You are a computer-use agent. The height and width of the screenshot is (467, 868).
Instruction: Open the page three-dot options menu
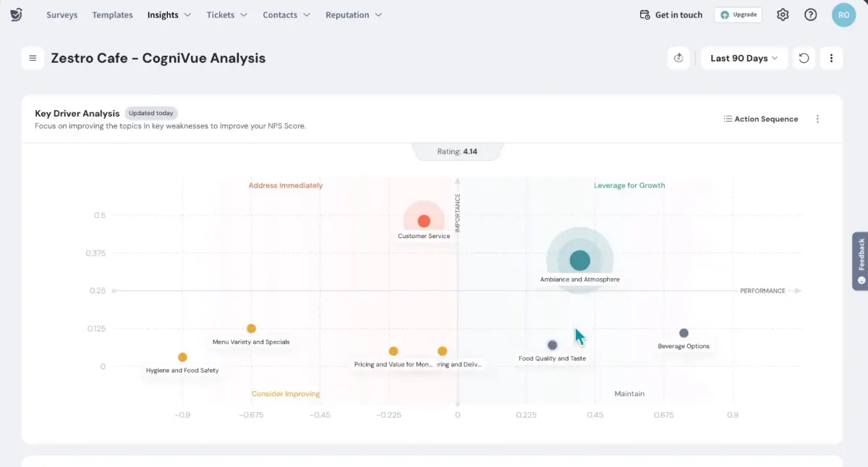coord(831,58)
